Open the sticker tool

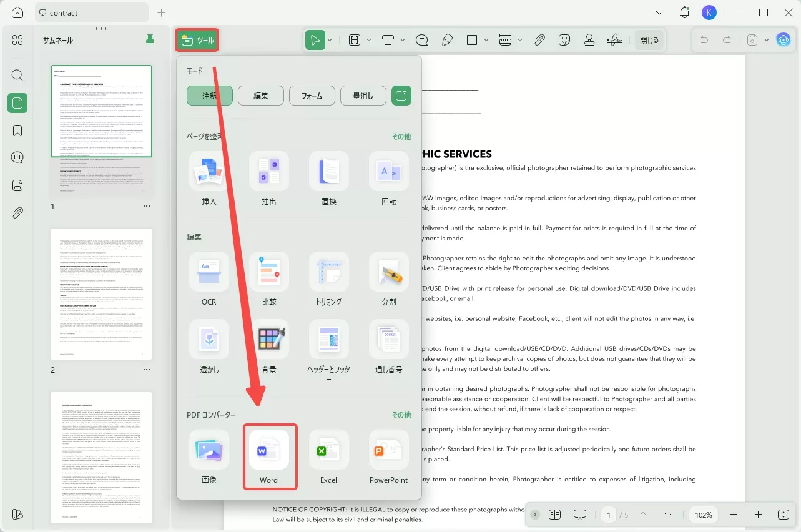click(564, 39)
